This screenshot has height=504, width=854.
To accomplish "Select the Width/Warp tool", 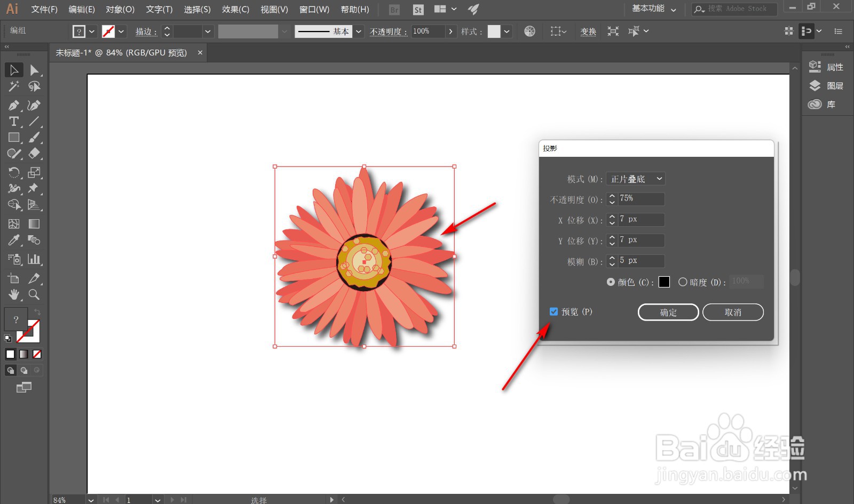I will pos(14,188).
